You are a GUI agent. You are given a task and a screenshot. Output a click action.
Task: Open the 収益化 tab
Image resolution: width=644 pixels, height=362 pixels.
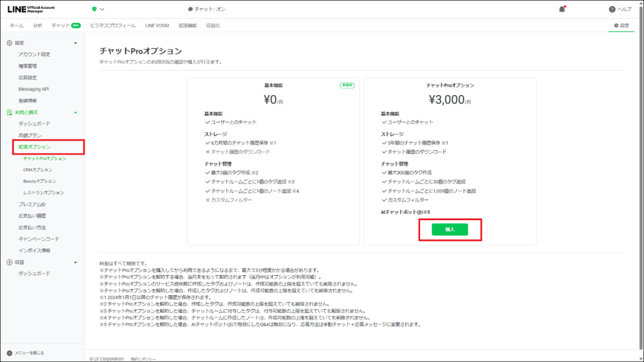(213, 25)
